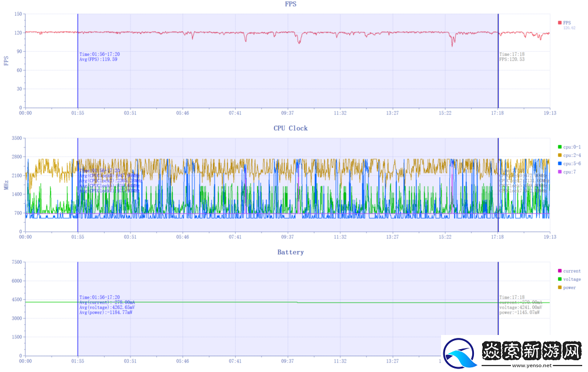The image size is (588, 372).
Task: Click the cpu:7 legend entry
Action: [567, 172]
